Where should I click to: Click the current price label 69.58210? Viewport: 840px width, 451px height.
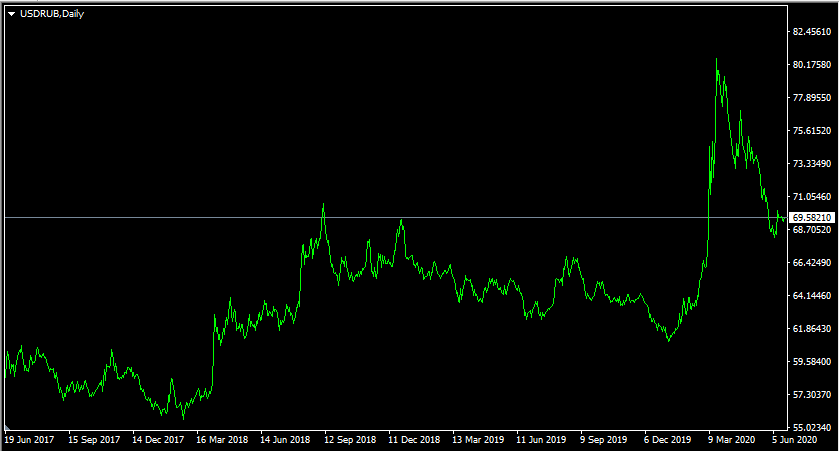[x=812, y=217]
